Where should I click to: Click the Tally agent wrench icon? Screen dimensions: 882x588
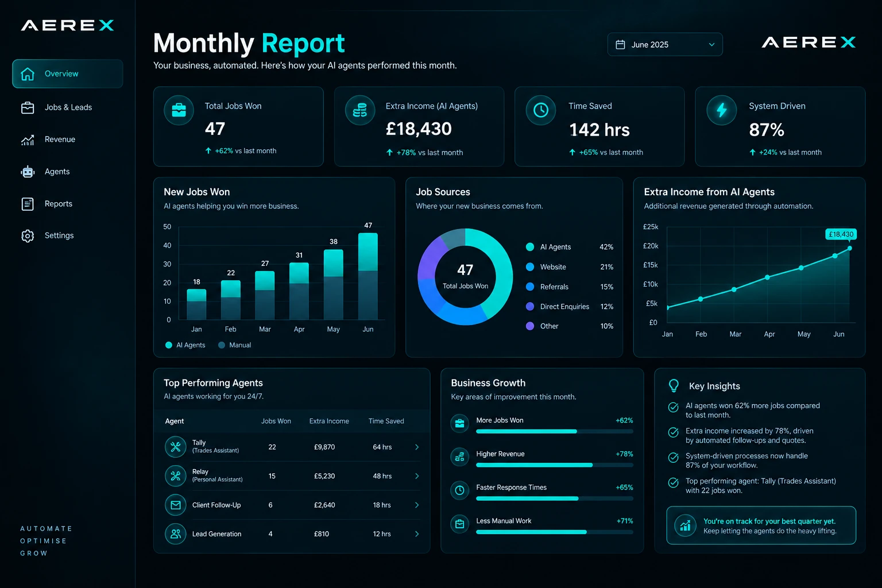[176, 447]
